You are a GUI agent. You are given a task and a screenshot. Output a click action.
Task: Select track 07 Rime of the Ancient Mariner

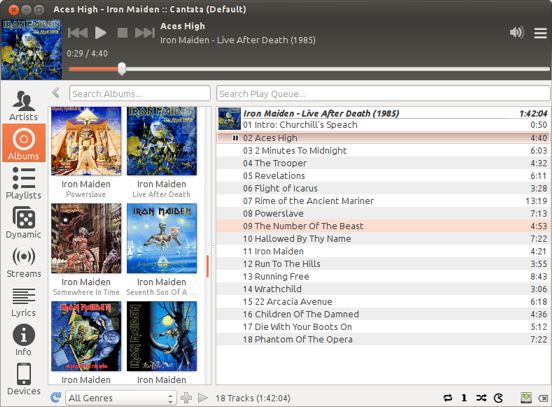point(383,201)
